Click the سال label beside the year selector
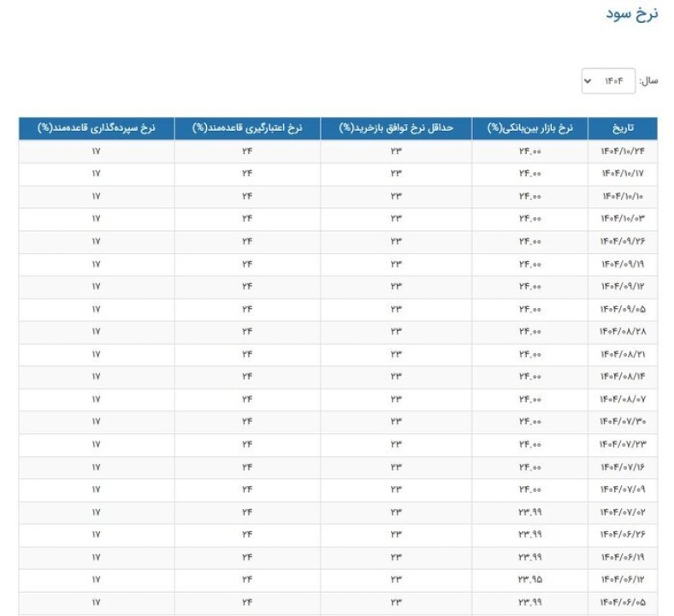 [648, 81]
